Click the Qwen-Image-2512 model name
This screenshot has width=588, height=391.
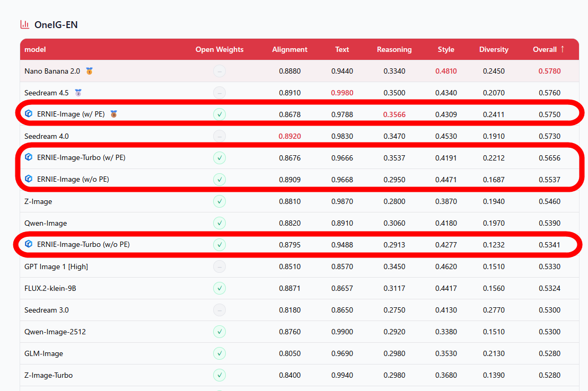[55, 332]
